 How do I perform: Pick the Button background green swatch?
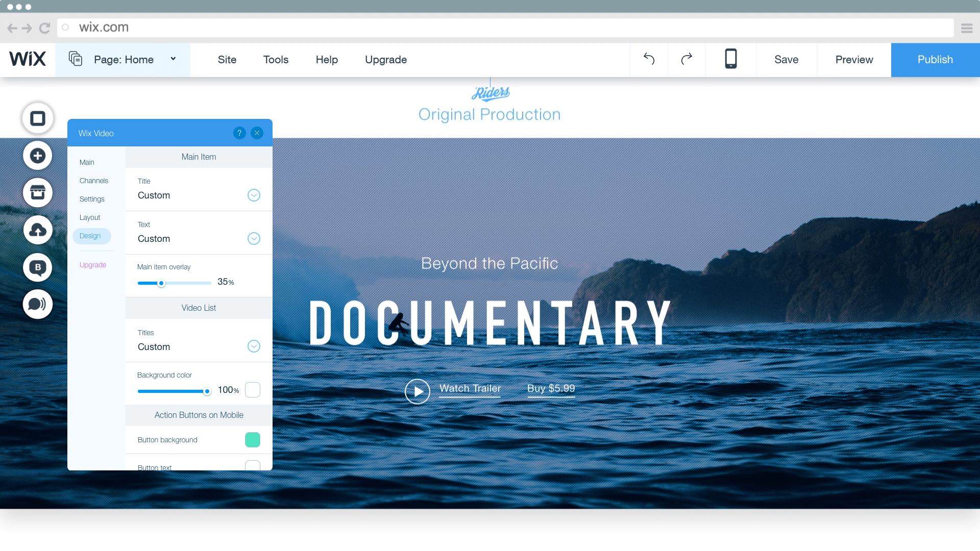point(253,440)
